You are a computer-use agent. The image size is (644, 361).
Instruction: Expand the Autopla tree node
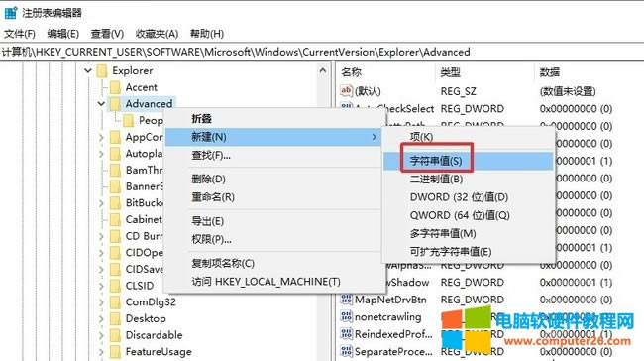(x=101, y=154)
